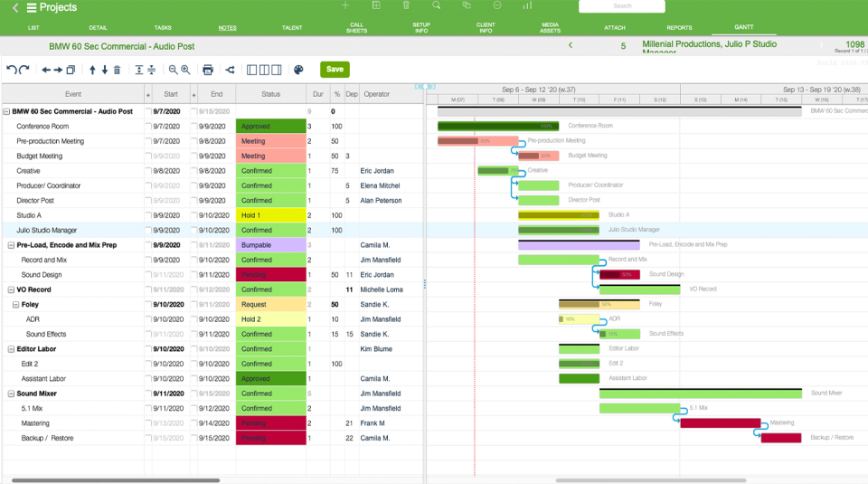This screenshot has width=868, height=484.
Task: Click red Pending status of Sound Design
Action: [271, 275]
